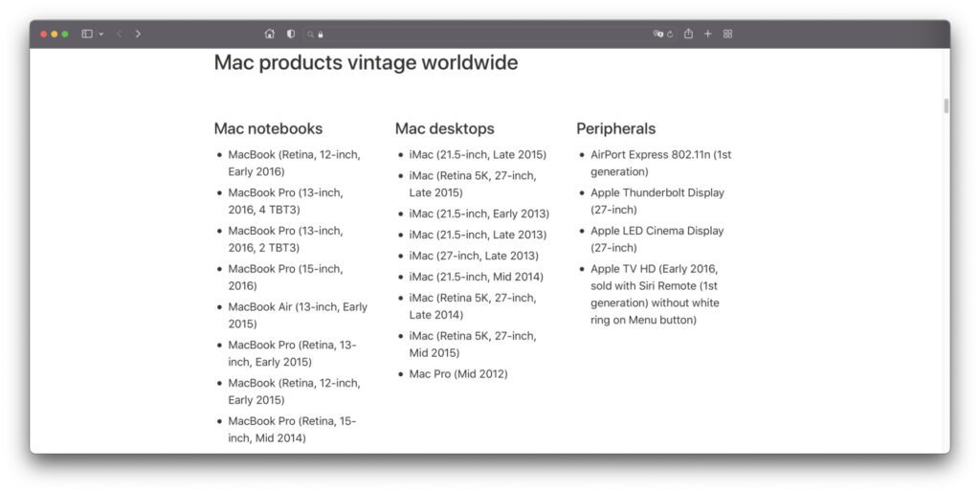Click the 'Mac products vintage worldwide' heading
Image resolution: width=980 pixels, height=493 pixels.
tap(366, 62)
